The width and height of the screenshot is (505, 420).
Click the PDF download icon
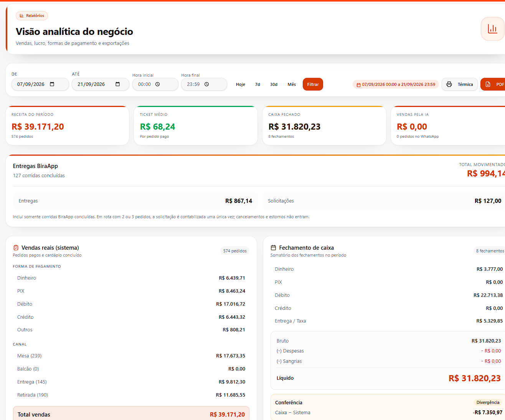(x=488, y=84)
